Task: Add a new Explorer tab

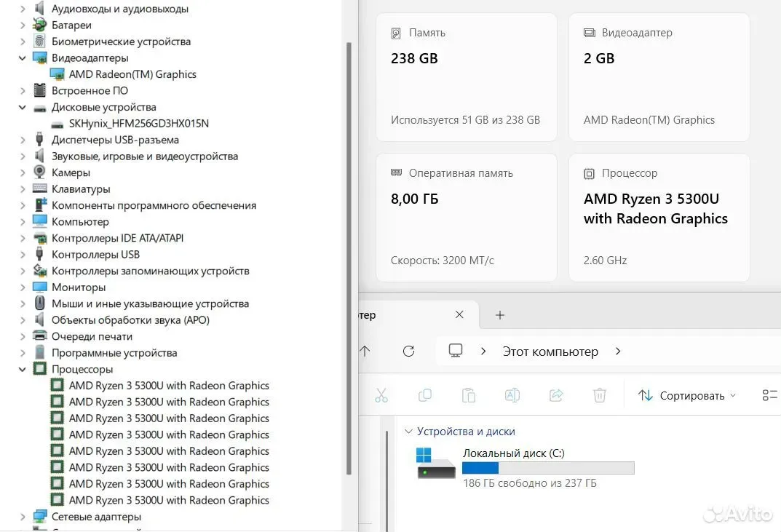Action: (500, 315)
